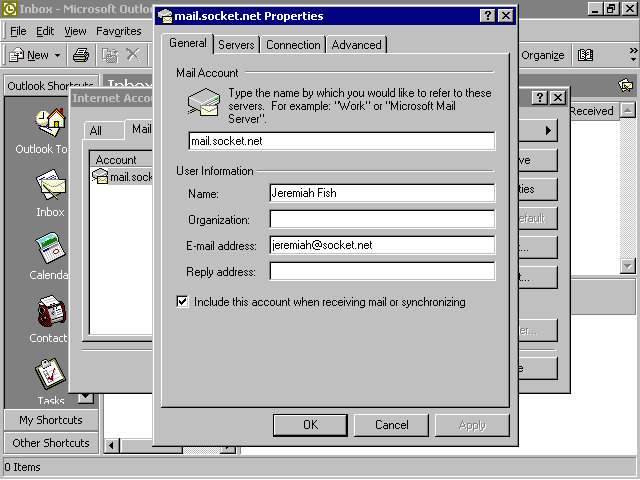Switch to the Servers tab
640x480 pixels.
tap(236, 45)
